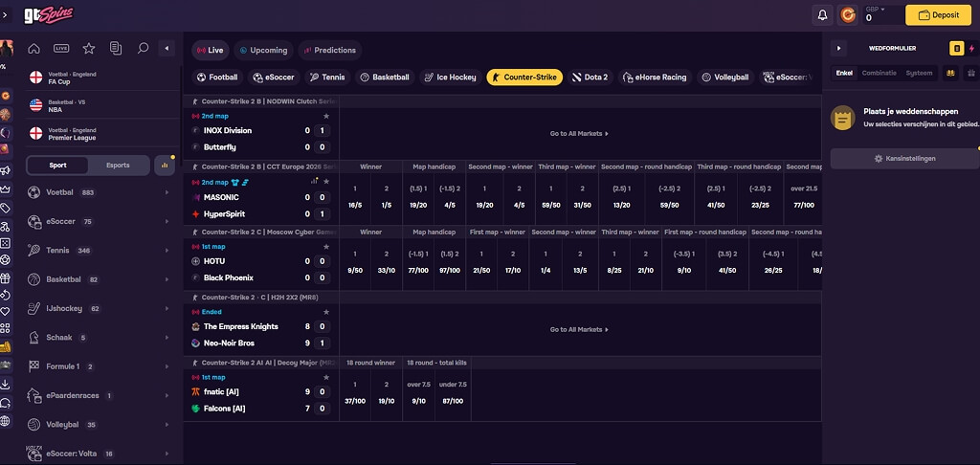Open Kansinstellingen odds settings
The height and width of the screenshot is (465, 980).
tap(904, 159)
